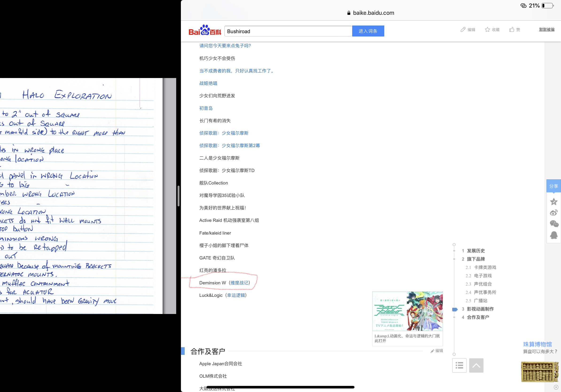Image resolution: width=561 pixels, height=392 pixels.
Task: Click the split view divider handle
Action: coord(179,196)
